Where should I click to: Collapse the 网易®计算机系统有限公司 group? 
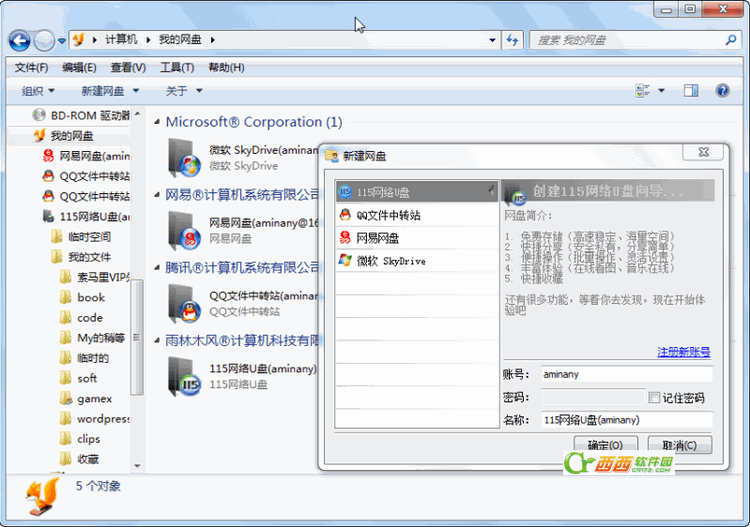click(157, 195)
